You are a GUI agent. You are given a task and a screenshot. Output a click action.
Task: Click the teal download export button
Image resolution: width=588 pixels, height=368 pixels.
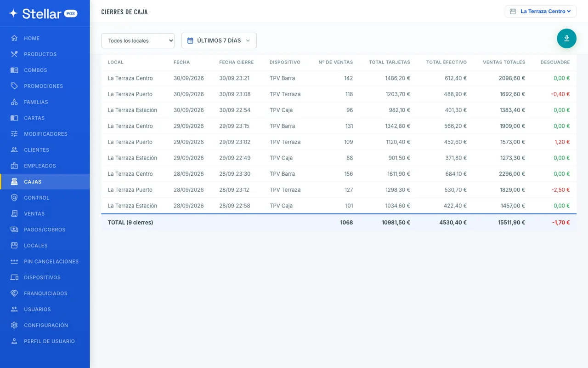pos(566,38)
